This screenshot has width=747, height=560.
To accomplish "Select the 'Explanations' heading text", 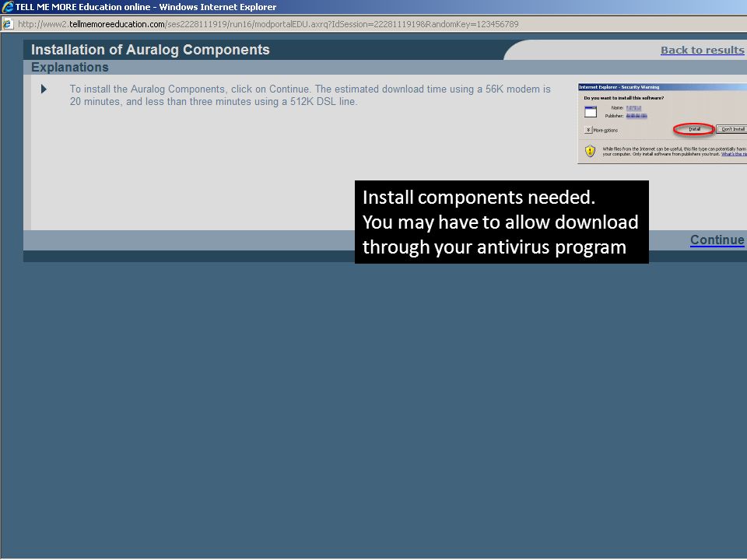I will [70, 67].
